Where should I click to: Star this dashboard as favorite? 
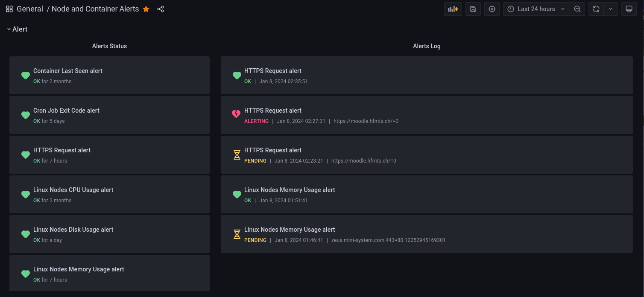click(146, 9)
